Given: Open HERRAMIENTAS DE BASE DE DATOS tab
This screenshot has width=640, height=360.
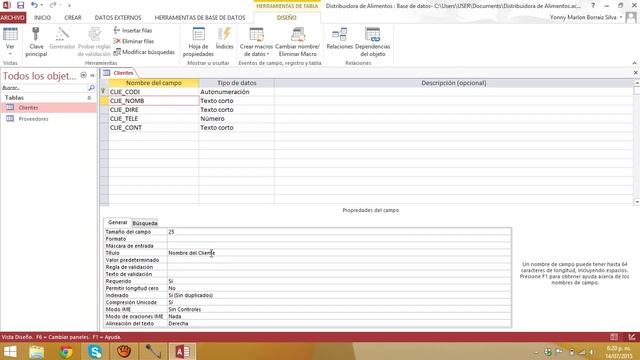Looking at the screenshot, I should (x=200, y=18).
